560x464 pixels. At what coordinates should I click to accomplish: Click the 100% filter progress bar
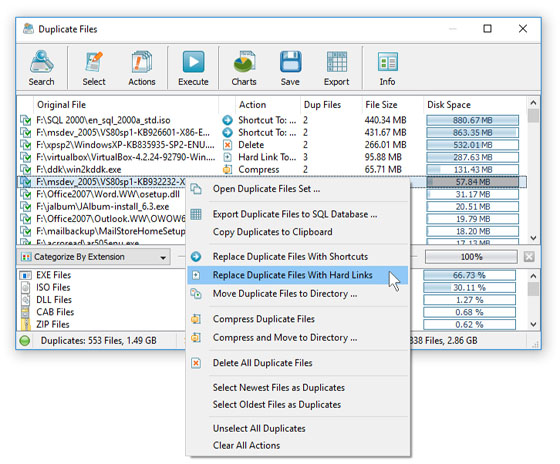[x=471, y=257]
